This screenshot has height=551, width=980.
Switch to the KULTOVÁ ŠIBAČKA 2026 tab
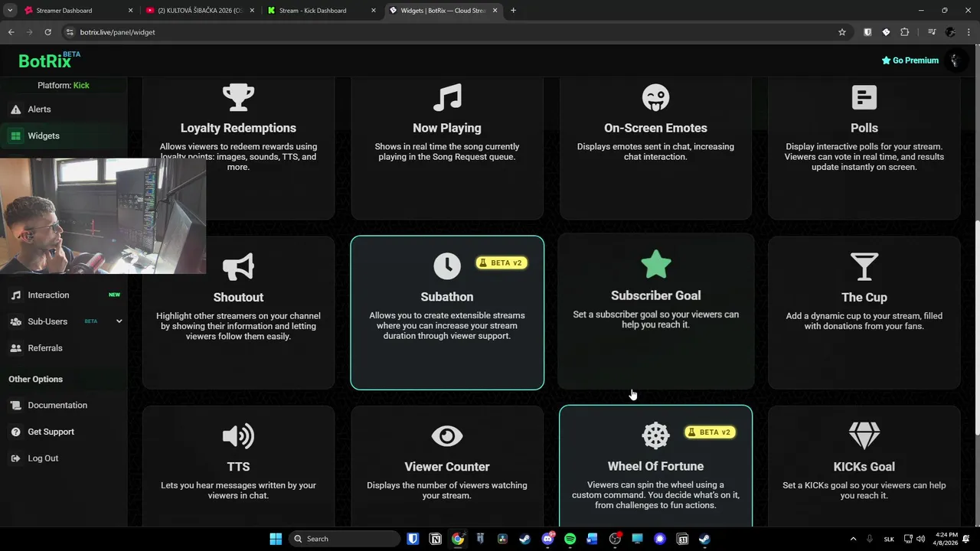click(x=199, y=10)
